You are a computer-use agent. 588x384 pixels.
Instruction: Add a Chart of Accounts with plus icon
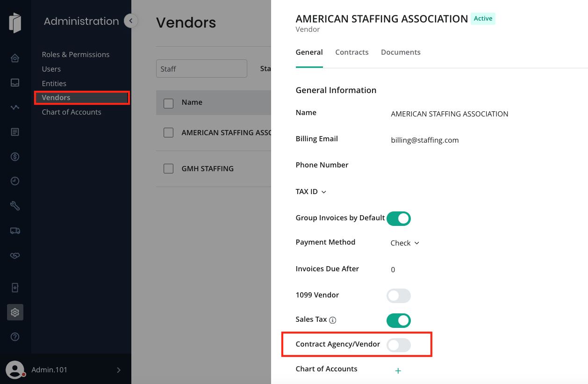pyautogui.click(x=398, y=371)
